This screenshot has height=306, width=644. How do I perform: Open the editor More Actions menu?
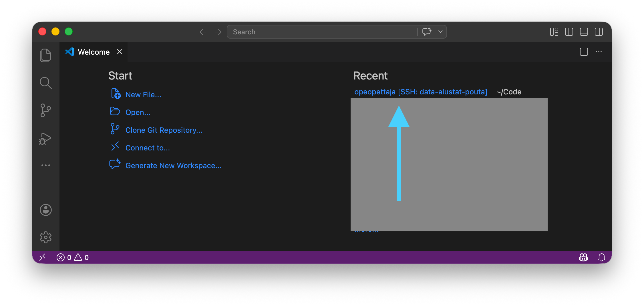(x=599, y=52)
